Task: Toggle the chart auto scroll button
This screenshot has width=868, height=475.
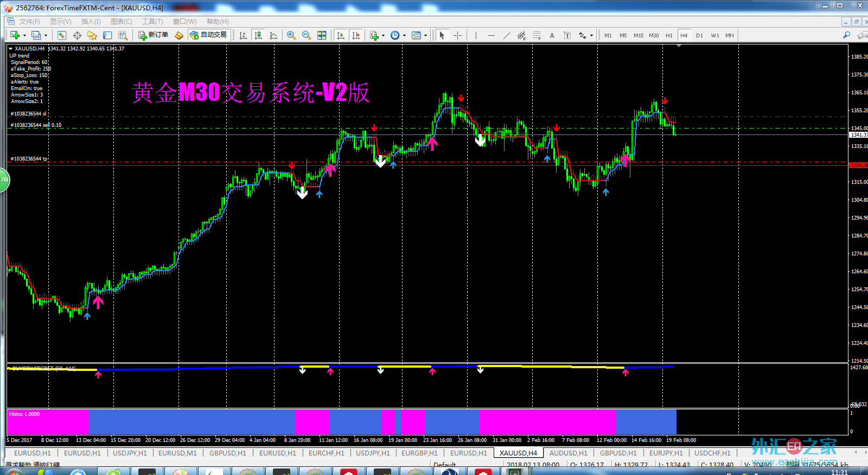Action: (x=341, y=35)
